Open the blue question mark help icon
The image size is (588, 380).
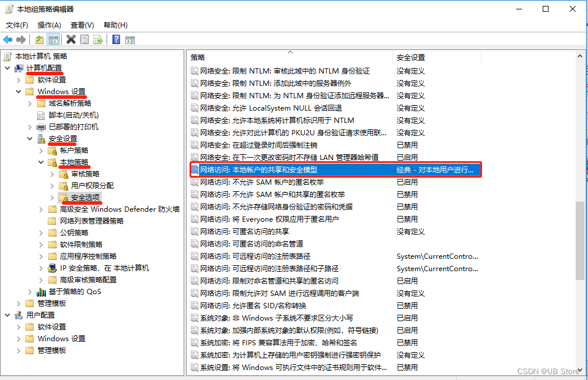click(117, 39)
